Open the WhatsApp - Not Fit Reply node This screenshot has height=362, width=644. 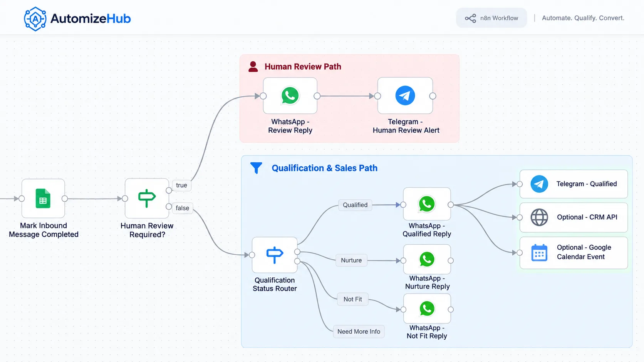(427, 309)
